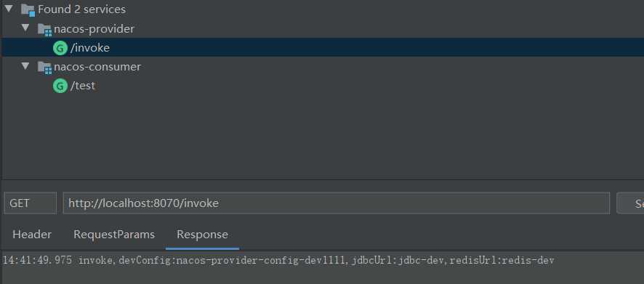Switch to the Header tab
The height and width of the screenshot is (284, 644).
click(x=32, y=235)
